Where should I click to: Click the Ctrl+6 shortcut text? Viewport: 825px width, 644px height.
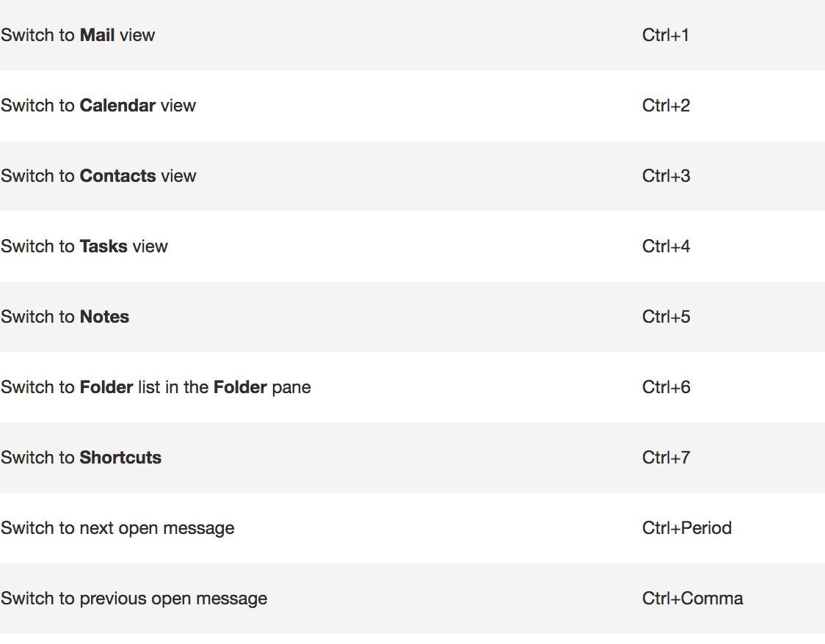(x=666, y=387)
